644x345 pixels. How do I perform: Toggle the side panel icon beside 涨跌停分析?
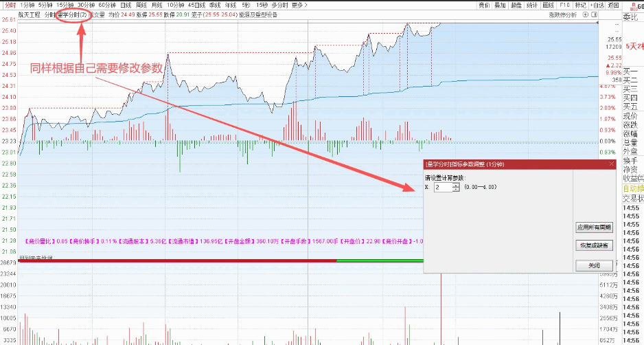[x=594, y=14]
